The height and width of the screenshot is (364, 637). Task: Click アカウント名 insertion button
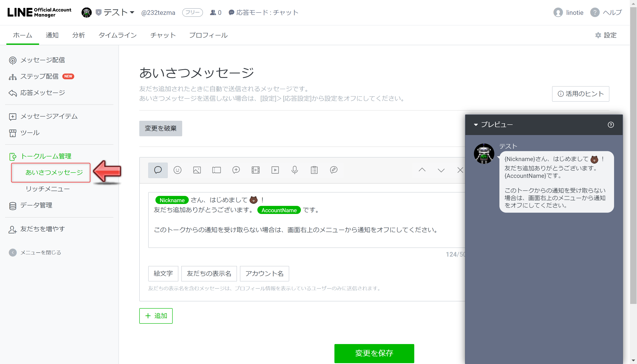click(265, 273)
